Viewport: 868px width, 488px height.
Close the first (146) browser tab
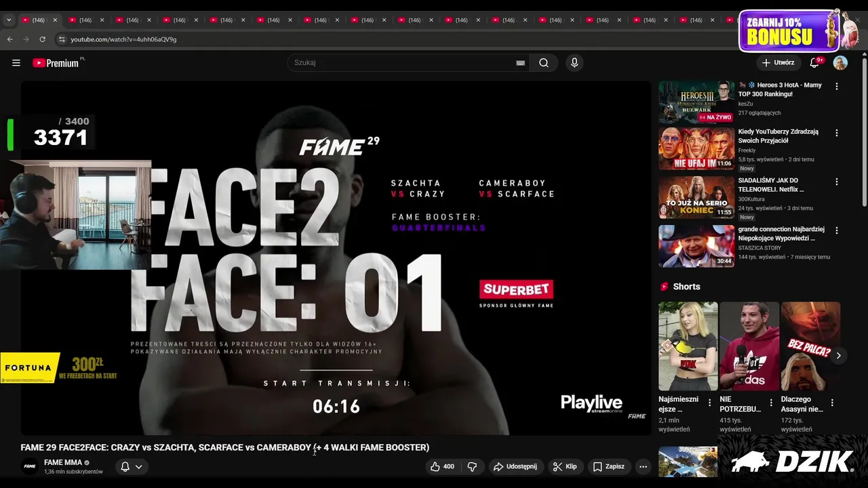point(55,20)
